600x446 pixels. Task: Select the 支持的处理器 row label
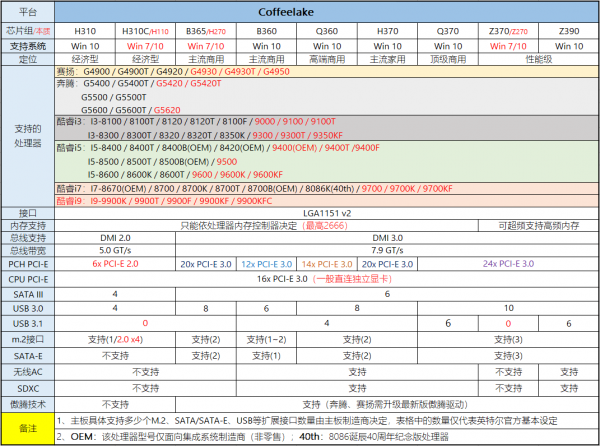tap(28, 136)
